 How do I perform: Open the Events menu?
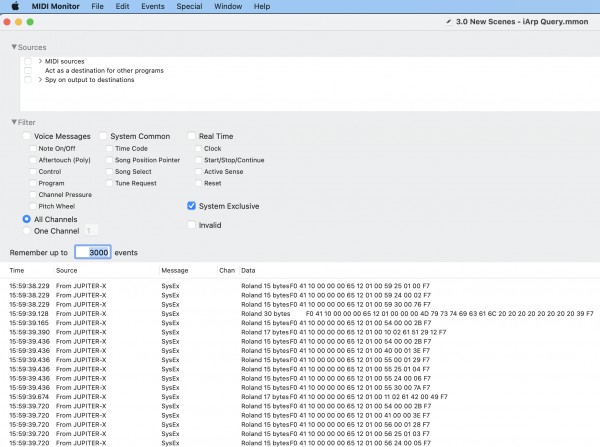click(153, 7)
